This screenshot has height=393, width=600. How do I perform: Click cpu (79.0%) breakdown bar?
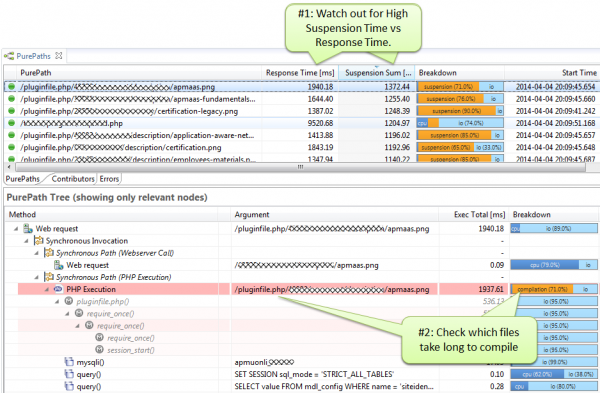[x=545, y=265]
